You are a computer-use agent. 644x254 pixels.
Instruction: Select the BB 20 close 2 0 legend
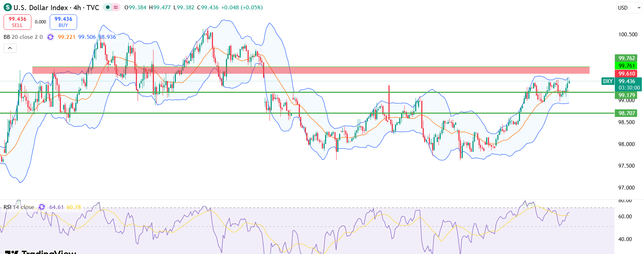tap(23, 37)
